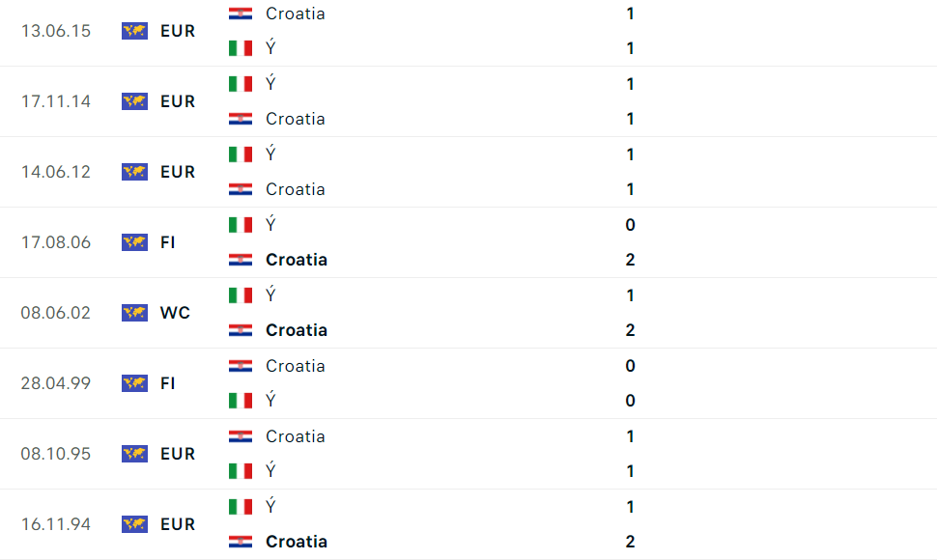Select Croatia team name in 17.11.14 match
The image size is (937, 560).
click(x=295, y=119)
